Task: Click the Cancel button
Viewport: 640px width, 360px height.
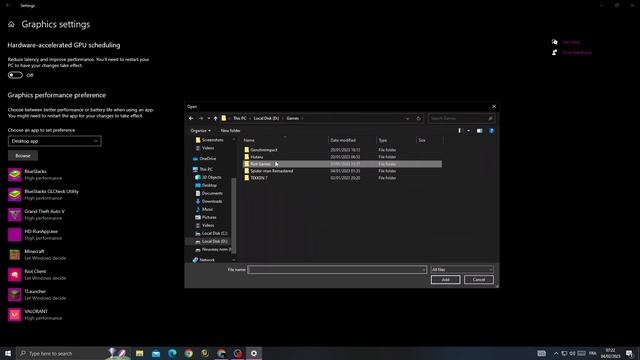Action: click(x=479, y=280)
